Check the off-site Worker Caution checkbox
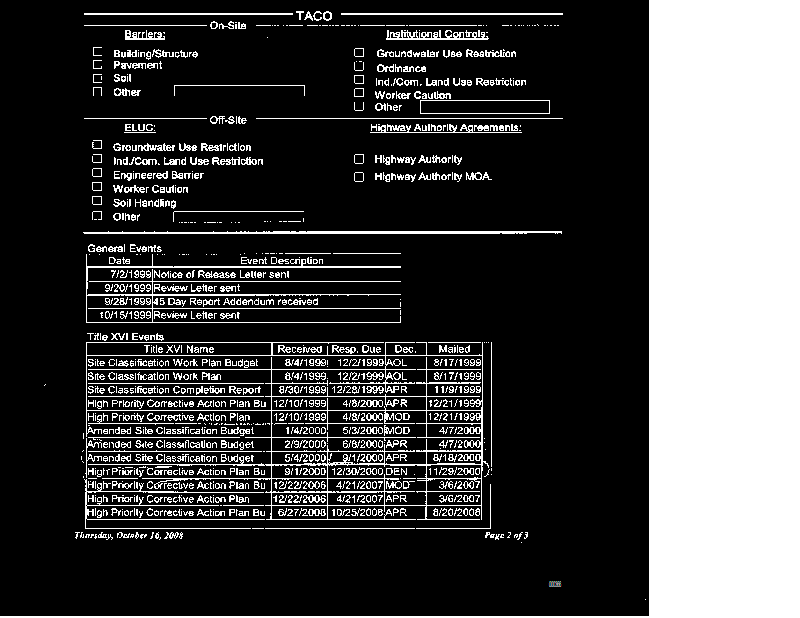The image size is (800, 618). click(98, 187)
